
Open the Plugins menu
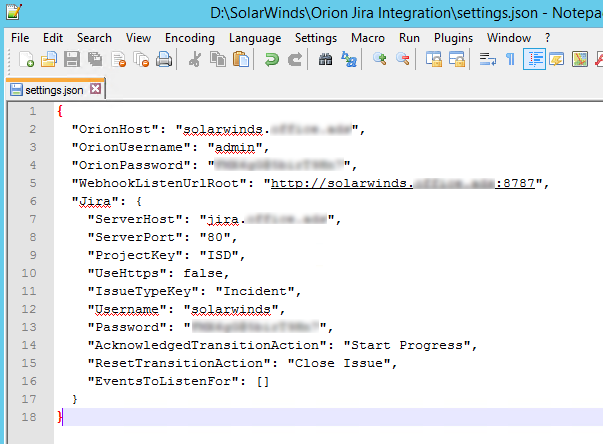coord(453,38)
